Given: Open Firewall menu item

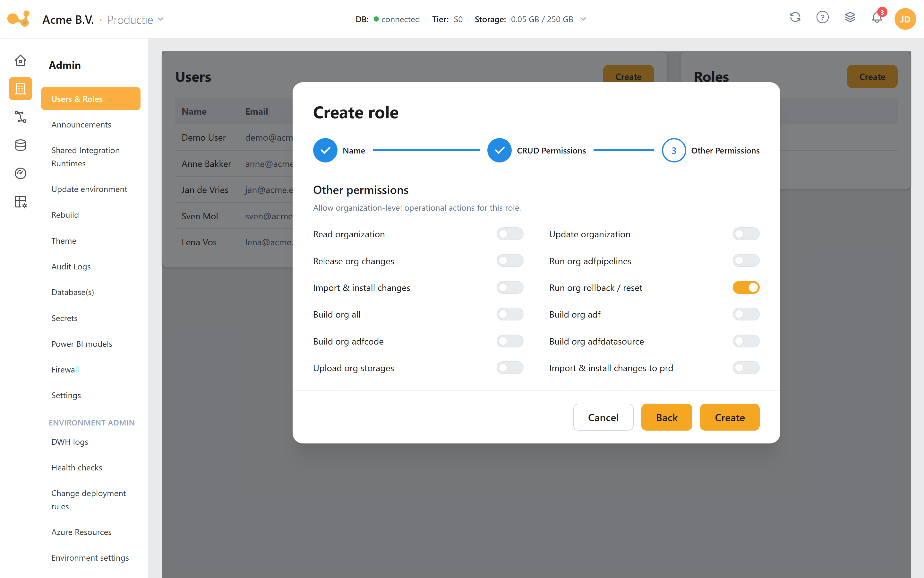Looking at the screenshot, I should (90, 370).
